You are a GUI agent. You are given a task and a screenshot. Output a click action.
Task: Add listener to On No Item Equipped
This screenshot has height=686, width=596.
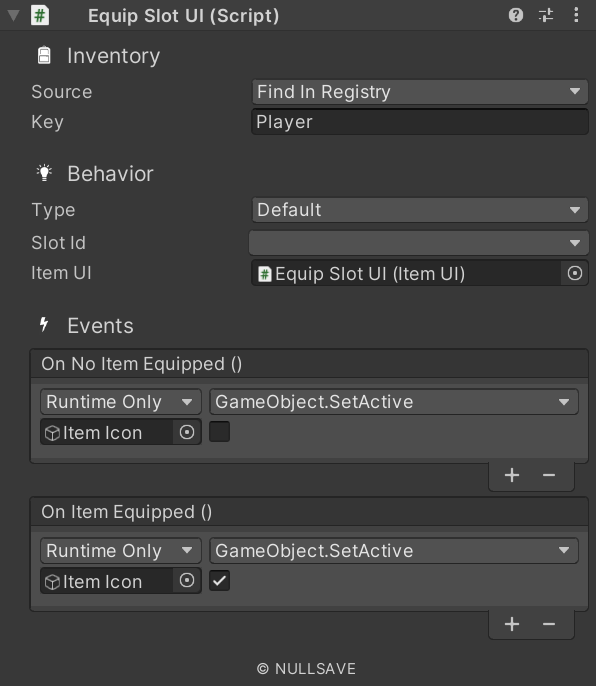click(x=512, y=475)
